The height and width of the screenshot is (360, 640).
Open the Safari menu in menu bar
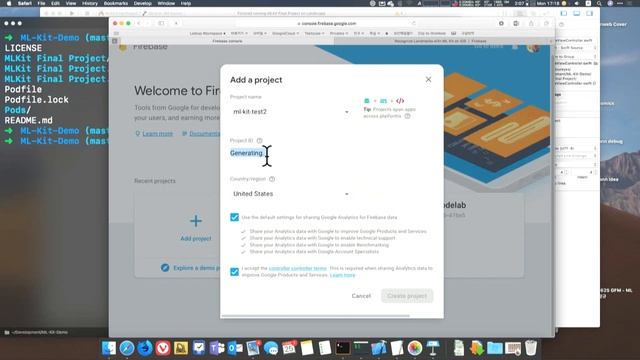(x=24, y=3)
